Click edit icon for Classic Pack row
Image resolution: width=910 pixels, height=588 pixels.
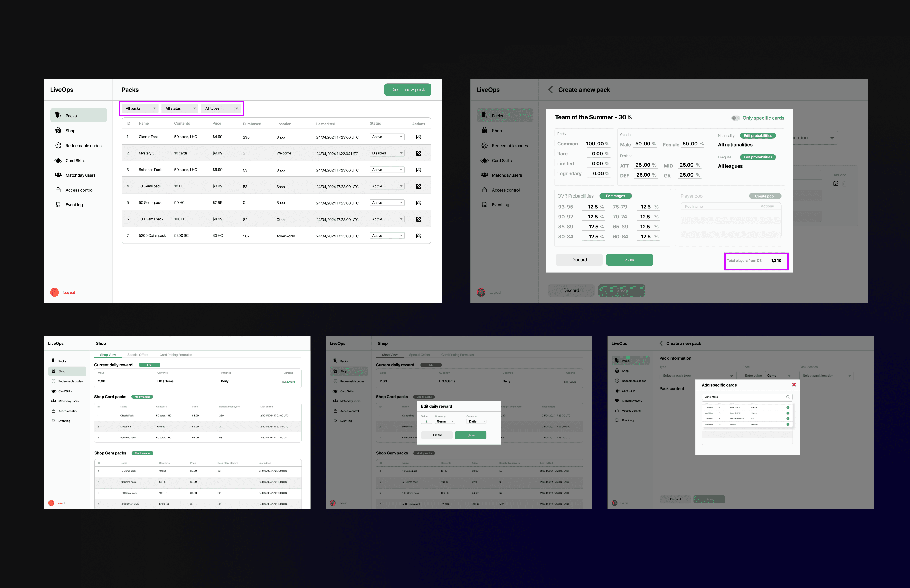click(418, 137)
